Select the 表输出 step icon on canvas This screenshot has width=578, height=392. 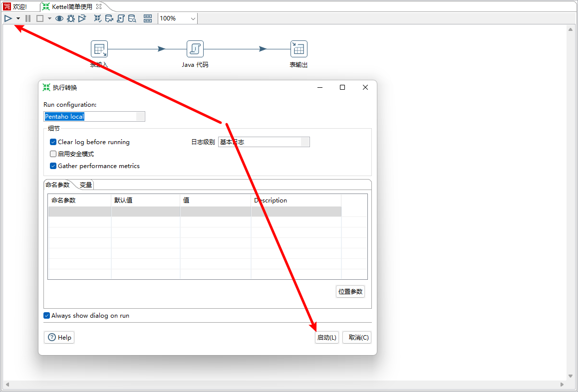tap(298, 49)
